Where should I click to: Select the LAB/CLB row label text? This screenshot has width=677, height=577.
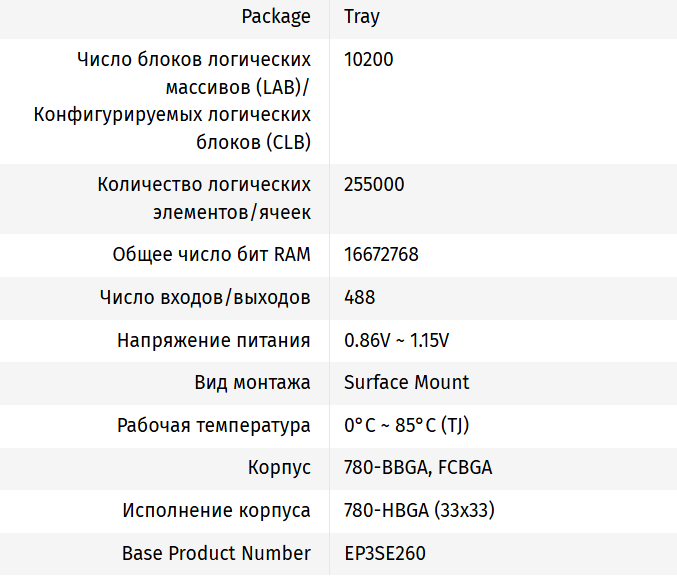172,101
